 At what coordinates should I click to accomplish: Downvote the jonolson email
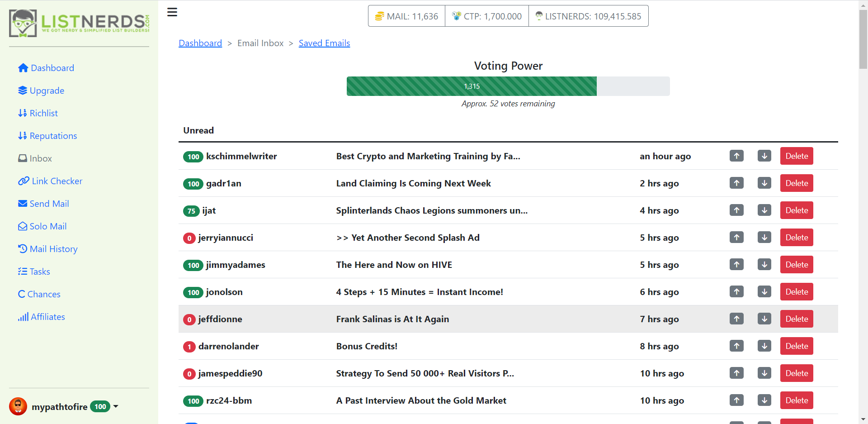click(764, 292)
